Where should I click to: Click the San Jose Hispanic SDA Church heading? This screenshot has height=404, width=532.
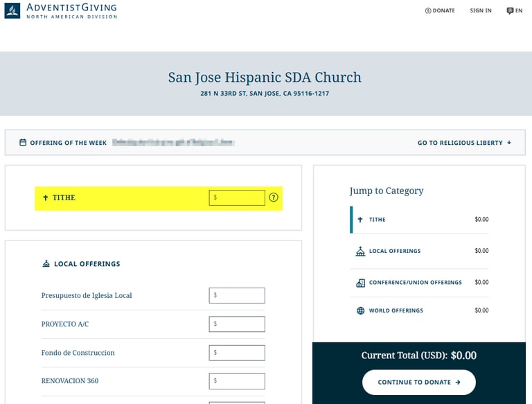[x=265, y=78]
